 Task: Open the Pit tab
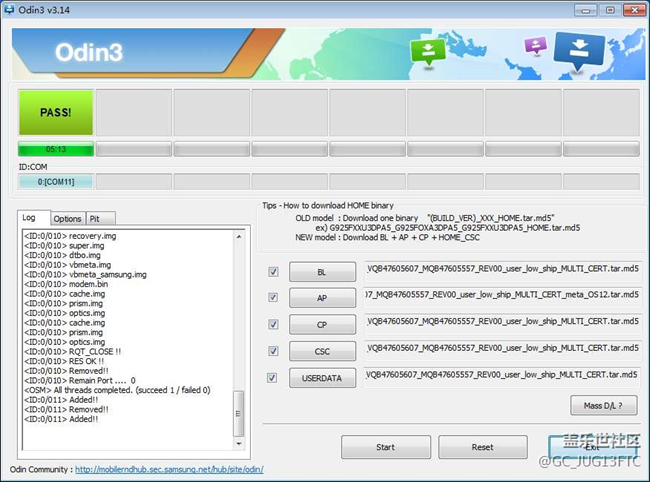coord(101,218)
